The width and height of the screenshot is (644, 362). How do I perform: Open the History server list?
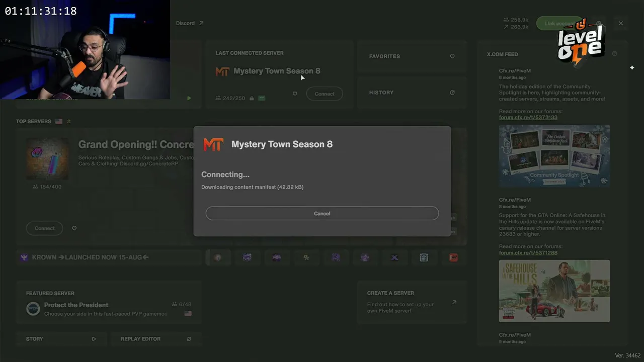click(x=412, y=93)
